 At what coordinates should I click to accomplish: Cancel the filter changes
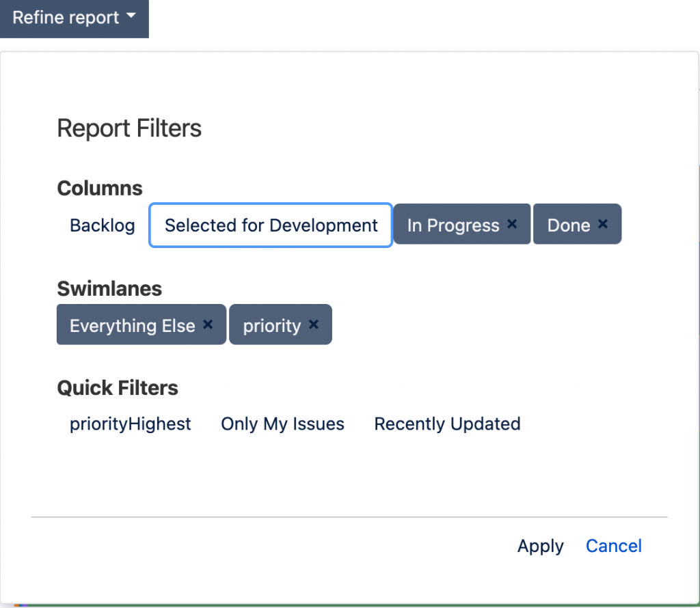(613, 546)
